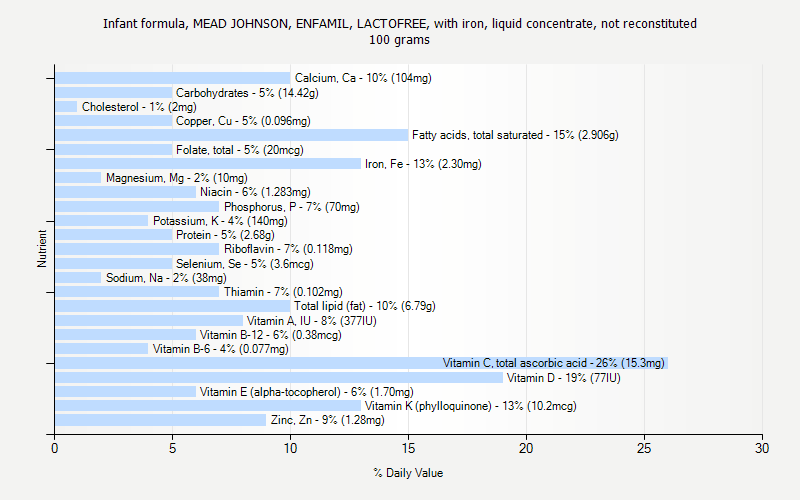800x500 pixels.
Task: Click the Vitamin B-12 - 6% (0.38mcg) label
Action: pyautogui.click(x=270, y=335)
